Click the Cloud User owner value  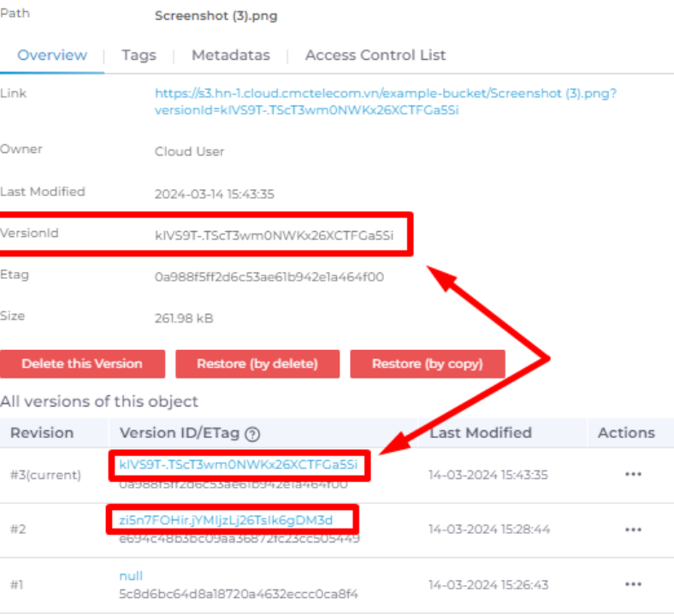[x=189, y=151]
